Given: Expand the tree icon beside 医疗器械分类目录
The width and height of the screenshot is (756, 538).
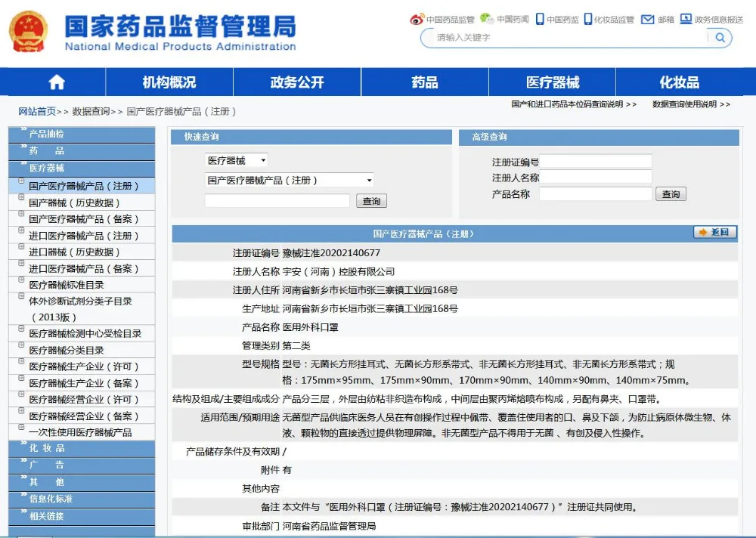Looking at the screenshot, I should tap(21, 345).
